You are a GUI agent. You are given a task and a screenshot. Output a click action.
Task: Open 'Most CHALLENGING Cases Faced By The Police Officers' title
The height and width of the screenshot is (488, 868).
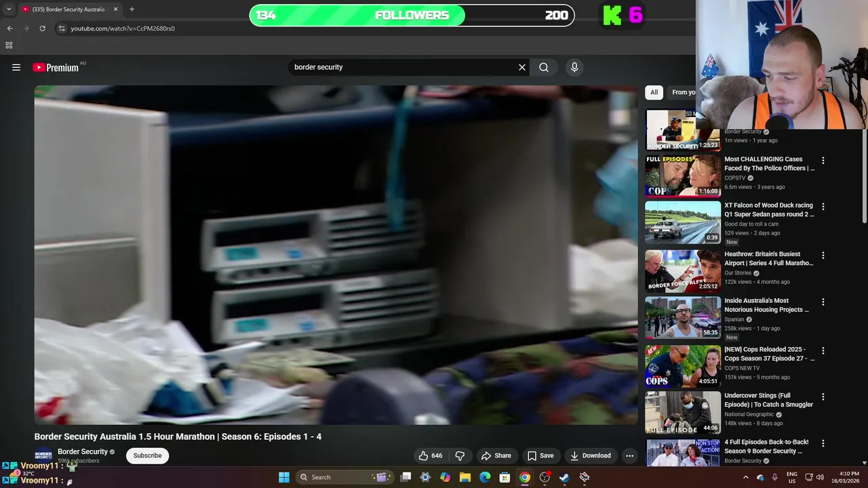(769, 163)
